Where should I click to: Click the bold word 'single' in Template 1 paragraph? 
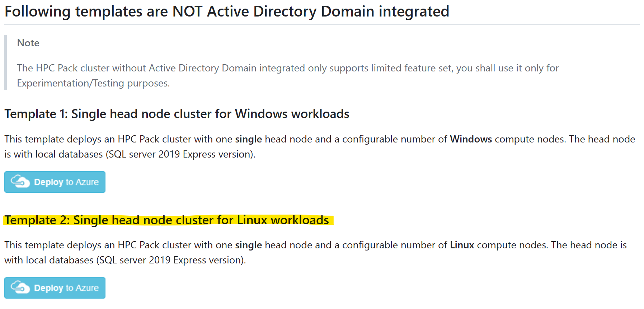tap(248, 139)
